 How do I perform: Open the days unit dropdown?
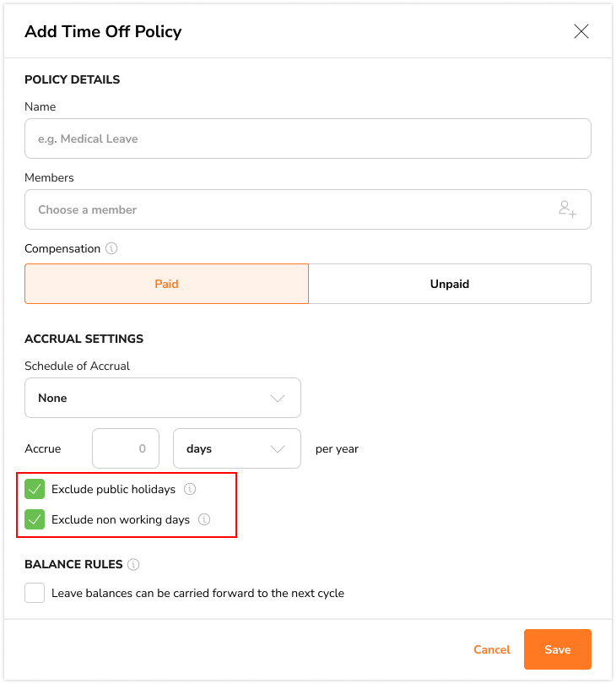point(237,448)
